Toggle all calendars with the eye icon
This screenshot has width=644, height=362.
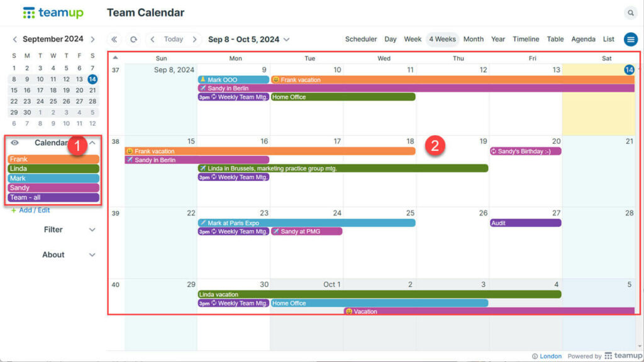coord(15,143)
